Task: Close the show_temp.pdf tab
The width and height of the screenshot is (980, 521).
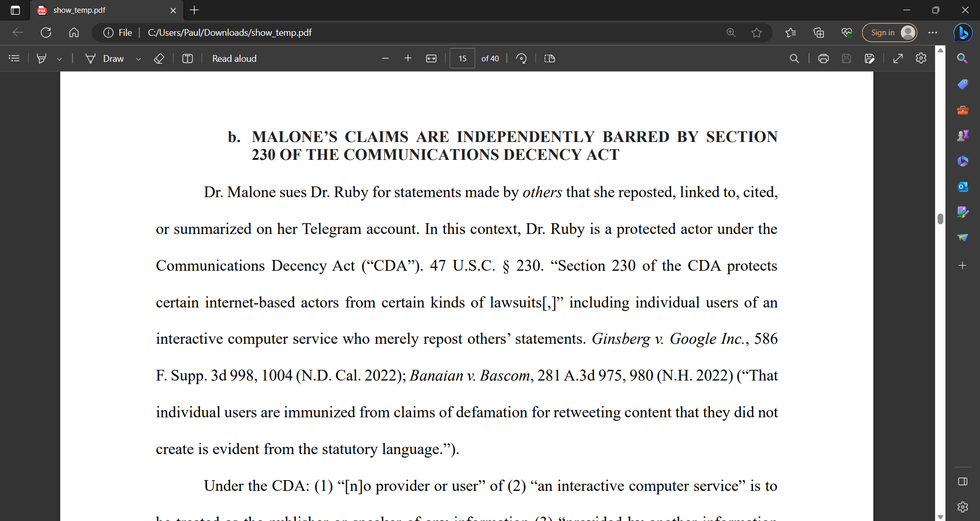Action: [173, 10]
